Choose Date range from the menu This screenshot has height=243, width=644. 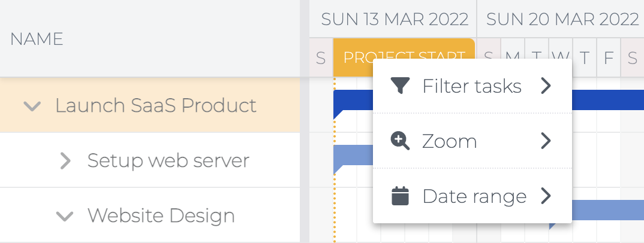pyautogui.click(x=473, y=196)
